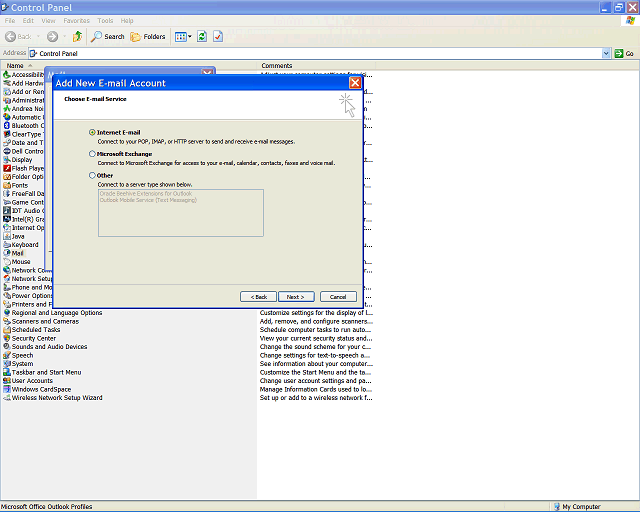Open the View menu

click(x=48, y=20)
